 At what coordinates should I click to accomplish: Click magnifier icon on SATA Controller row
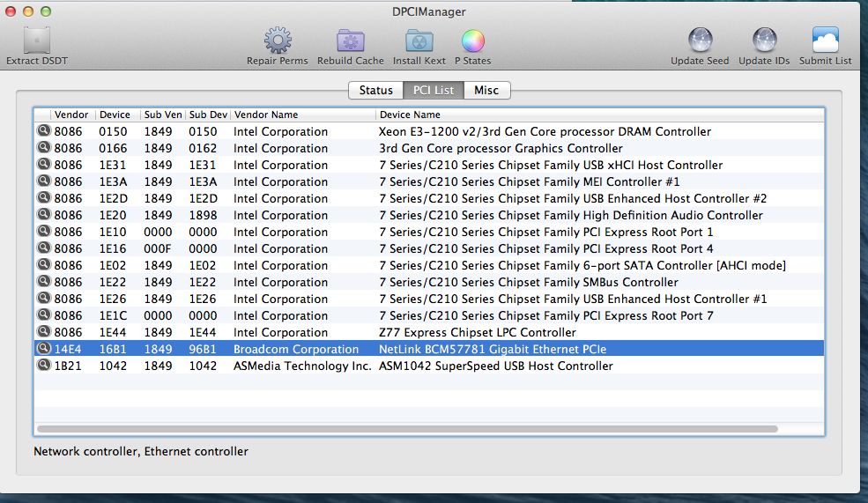43,264
